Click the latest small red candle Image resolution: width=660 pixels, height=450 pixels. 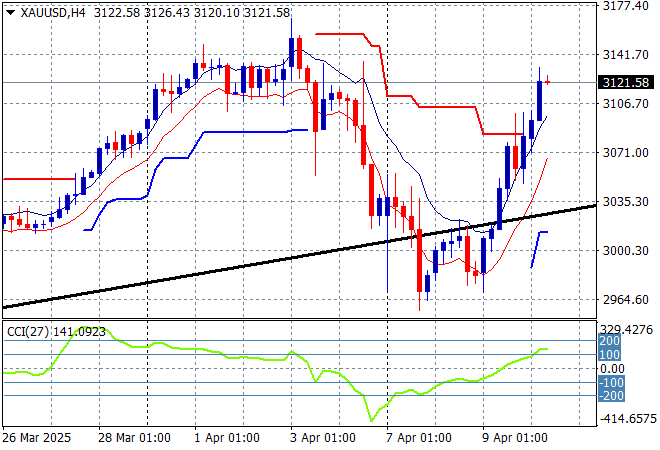tap(548, 82)
